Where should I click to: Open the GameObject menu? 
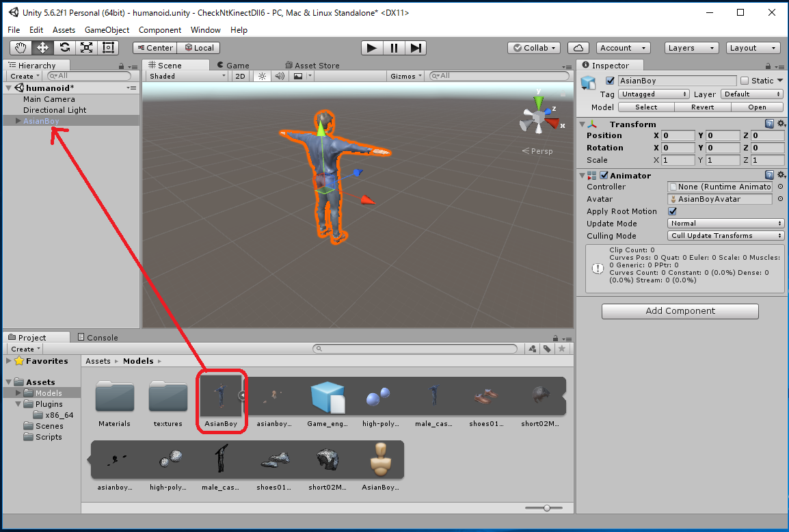[107, 30]
